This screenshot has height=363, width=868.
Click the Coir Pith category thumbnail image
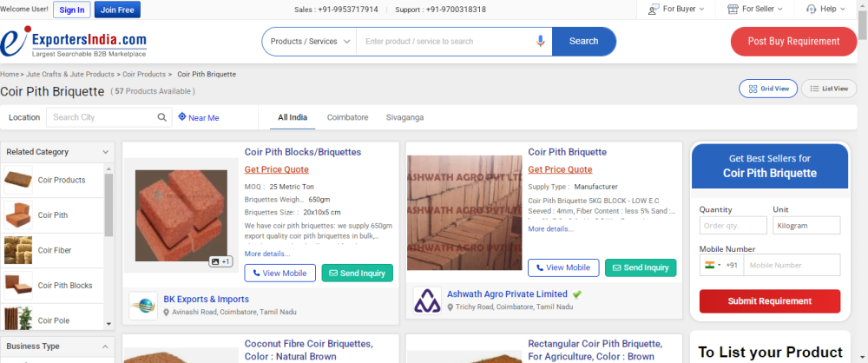[17, 215]
